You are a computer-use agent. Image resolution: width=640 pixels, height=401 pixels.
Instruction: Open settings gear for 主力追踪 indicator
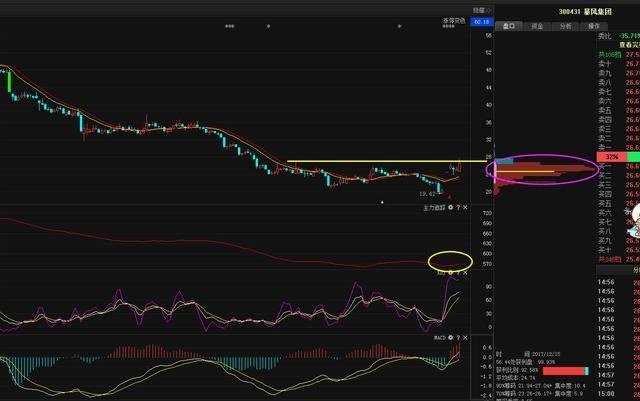(450, 207)
